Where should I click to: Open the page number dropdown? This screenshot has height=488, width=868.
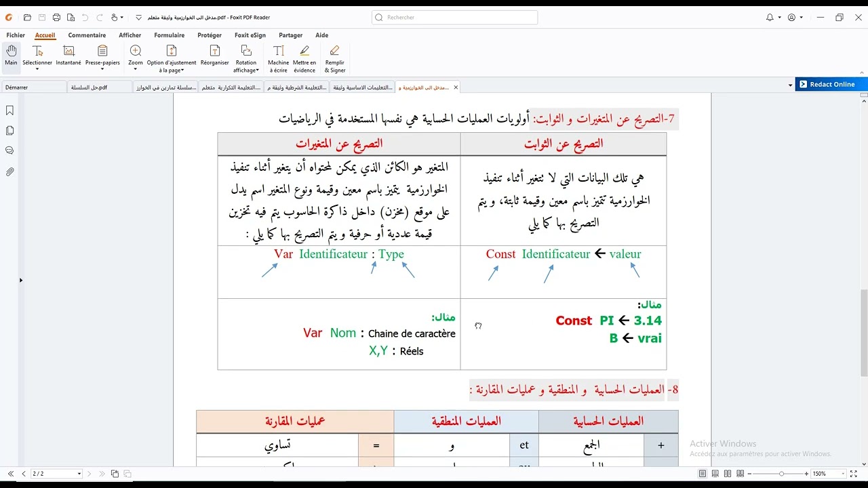(79, 474)
